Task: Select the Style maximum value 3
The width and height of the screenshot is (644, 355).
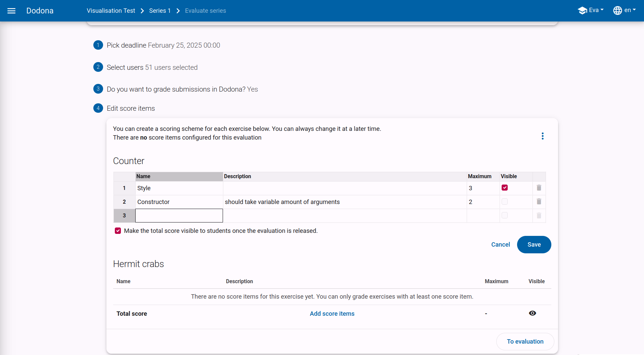Action: tap(483, 188)
